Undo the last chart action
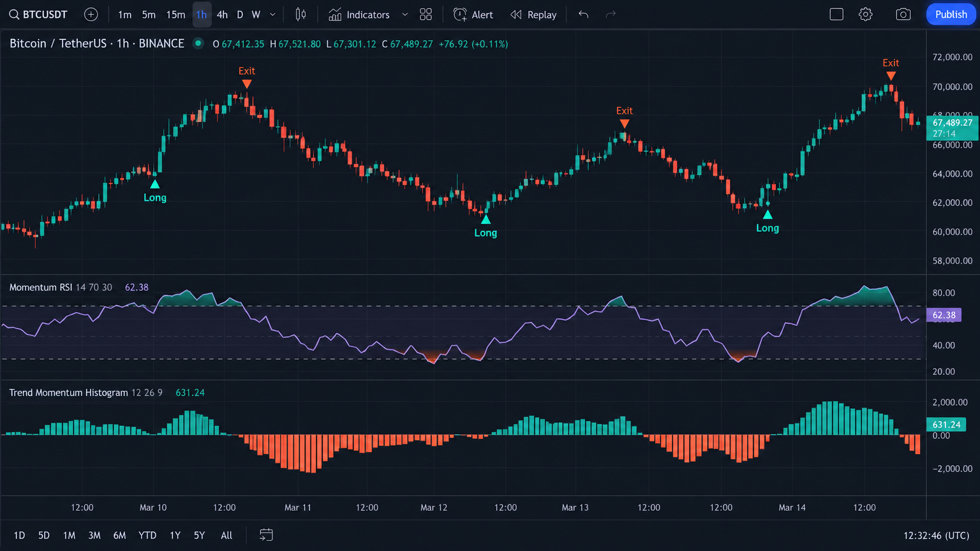Screen dimensions: 980x551 tap(583, 14)
